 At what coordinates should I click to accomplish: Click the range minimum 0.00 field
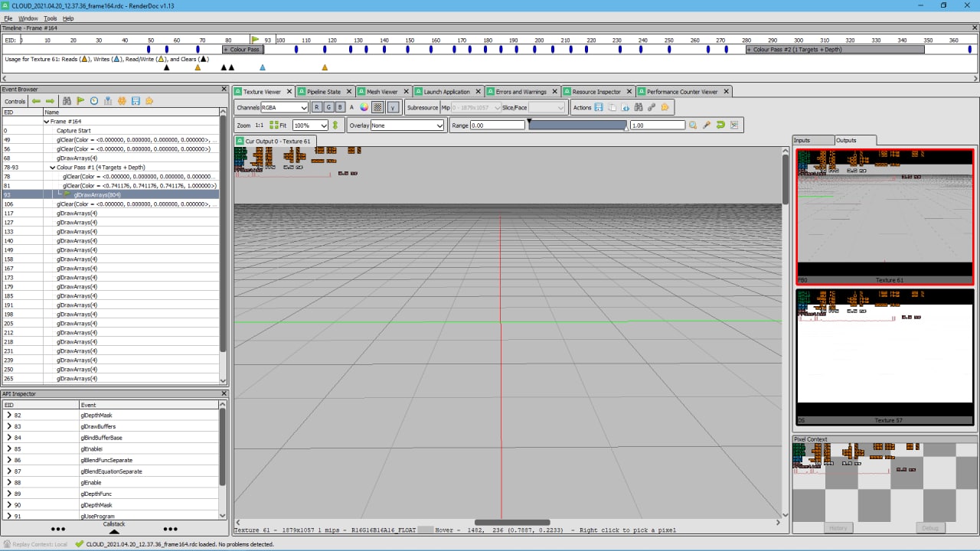(498, 125)
